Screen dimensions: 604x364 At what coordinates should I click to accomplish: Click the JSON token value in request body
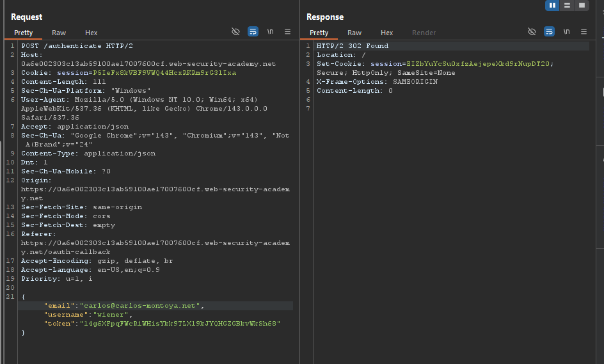180,324
